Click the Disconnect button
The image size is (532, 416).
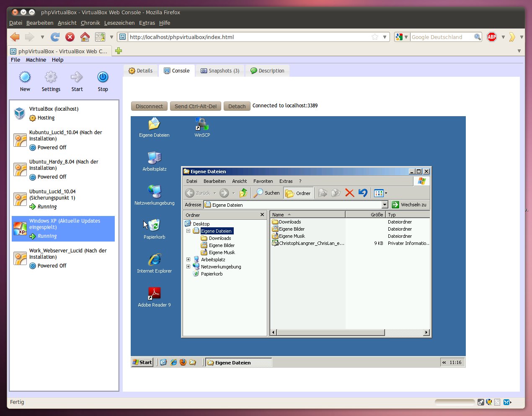(149, 106)
